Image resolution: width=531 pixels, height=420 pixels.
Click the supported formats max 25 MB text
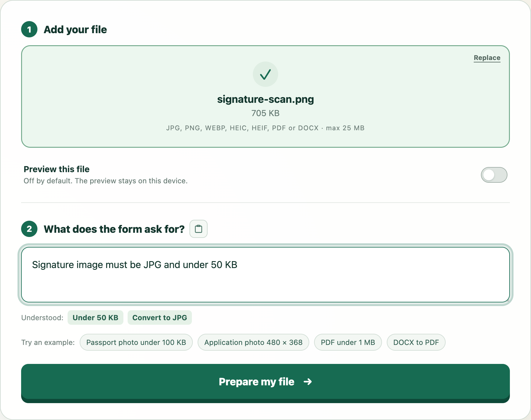pyautogui.click(x=265, y=128)
